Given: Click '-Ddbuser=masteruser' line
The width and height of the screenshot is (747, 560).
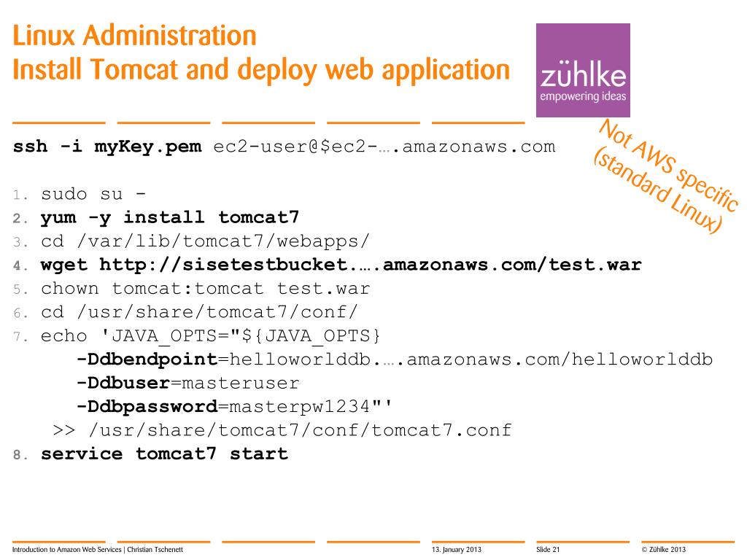Looking at the screenshot, I should (187, 384).
